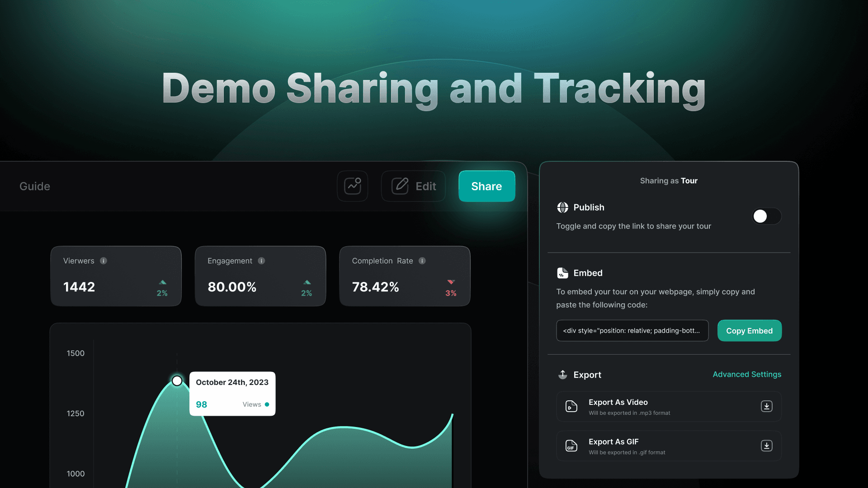Image resolution: width=868 pixels, height=488 pixels.
Task: Click the Viewers info icon
Action: pos(104,261)
